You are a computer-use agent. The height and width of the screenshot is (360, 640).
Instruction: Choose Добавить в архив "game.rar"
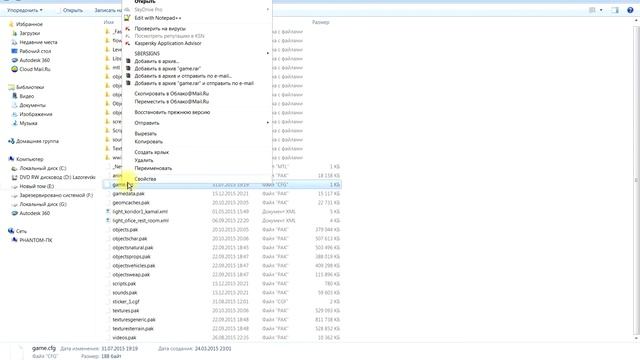point(167,69)
